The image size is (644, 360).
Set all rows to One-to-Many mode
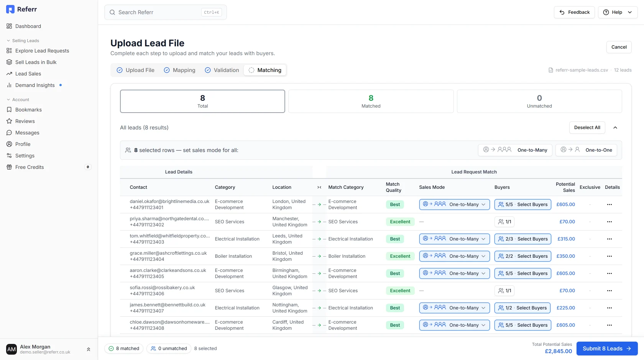point(515,150)
